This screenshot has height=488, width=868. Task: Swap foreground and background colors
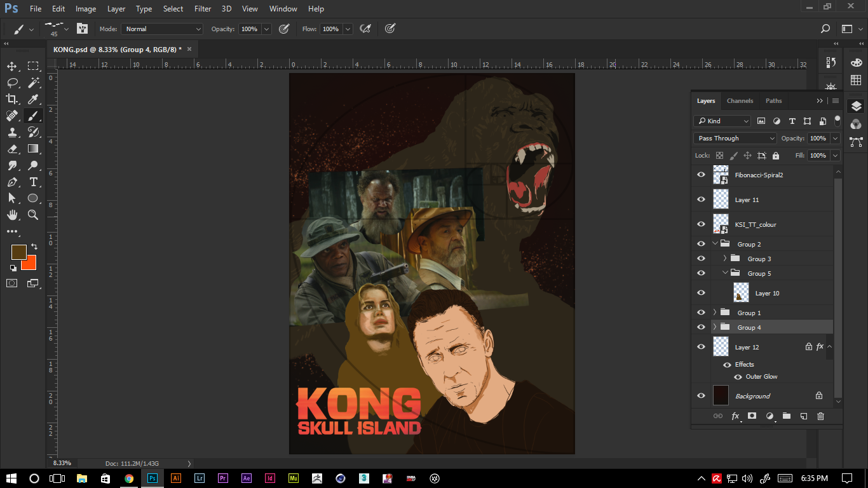[x=34, y=247]
